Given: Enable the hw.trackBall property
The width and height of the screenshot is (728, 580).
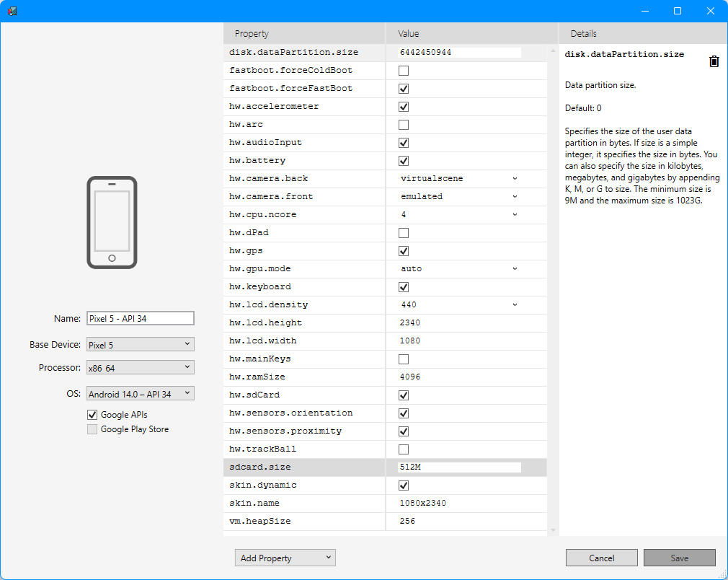Looking at the screenshot, I should pyautogui.click(x=402, y=449).
